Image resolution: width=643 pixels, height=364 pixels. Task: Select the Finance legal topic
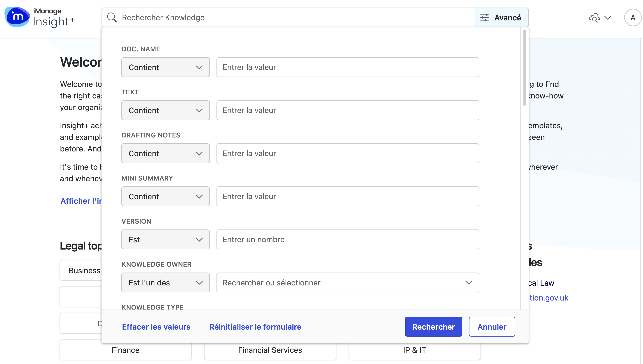[x=125, y=350]
